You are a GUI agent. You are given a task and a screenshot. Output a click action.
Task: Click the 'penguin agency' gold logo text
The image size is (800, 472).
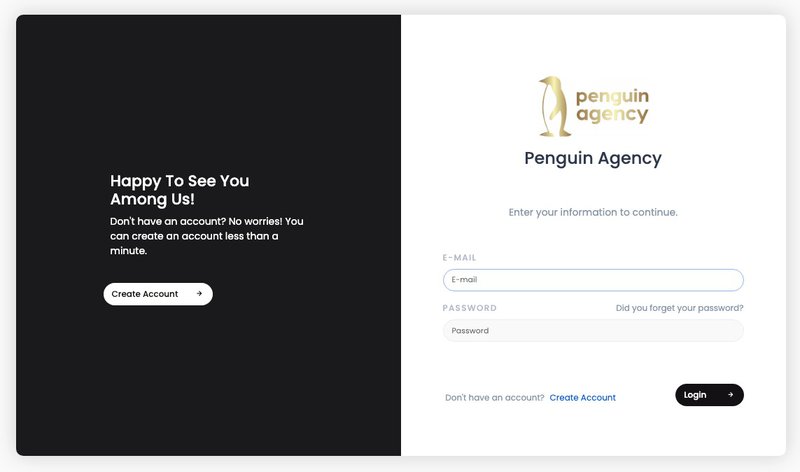[x=612, y=106]
